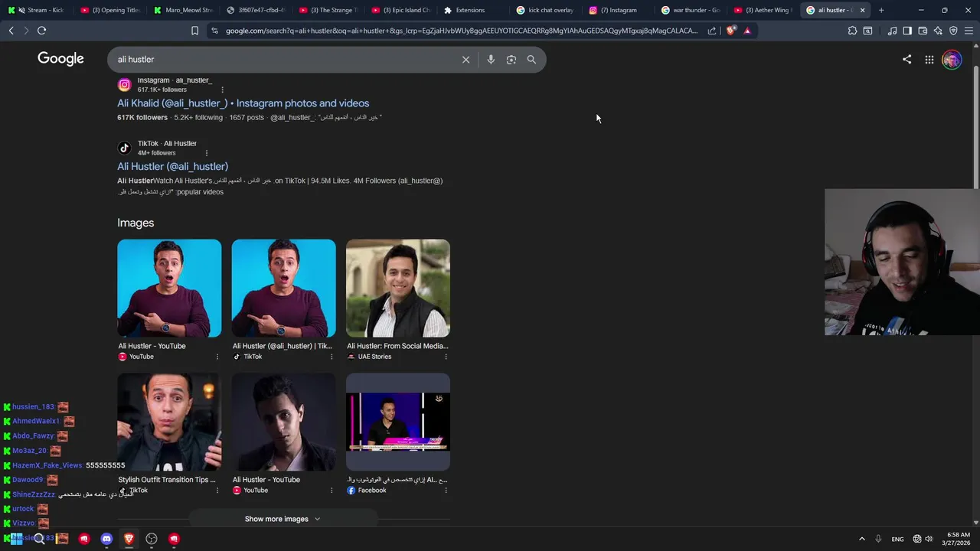Screen dimensions: 980x551
Task: Switch to kick chat overlay tab
Action: coord(547,10)
